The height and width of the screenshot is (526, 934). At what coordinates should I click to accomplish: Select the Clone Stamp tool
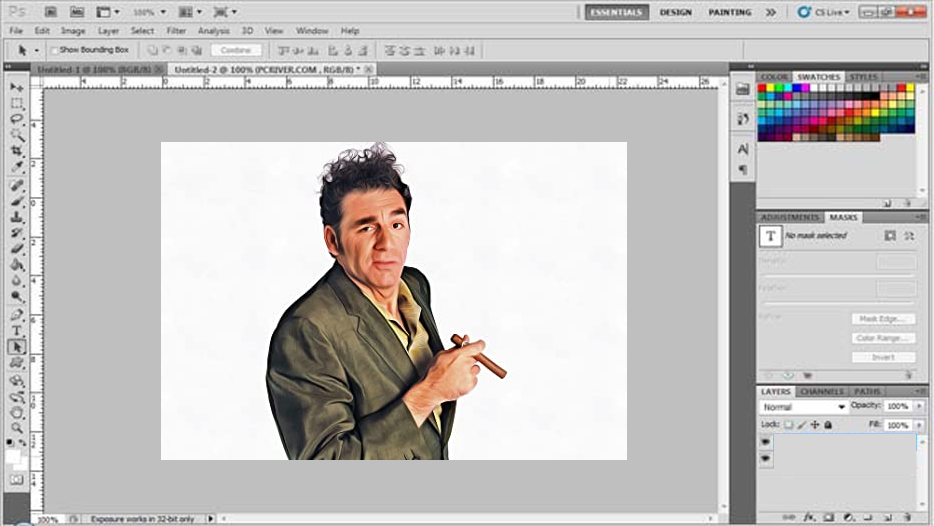tap(17, 217)
